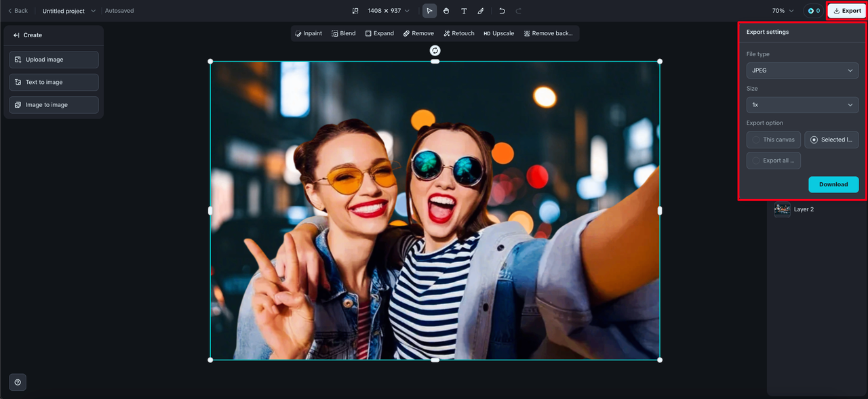
Task: Click the rotate handle above the image
Action: tap(435, 50)
